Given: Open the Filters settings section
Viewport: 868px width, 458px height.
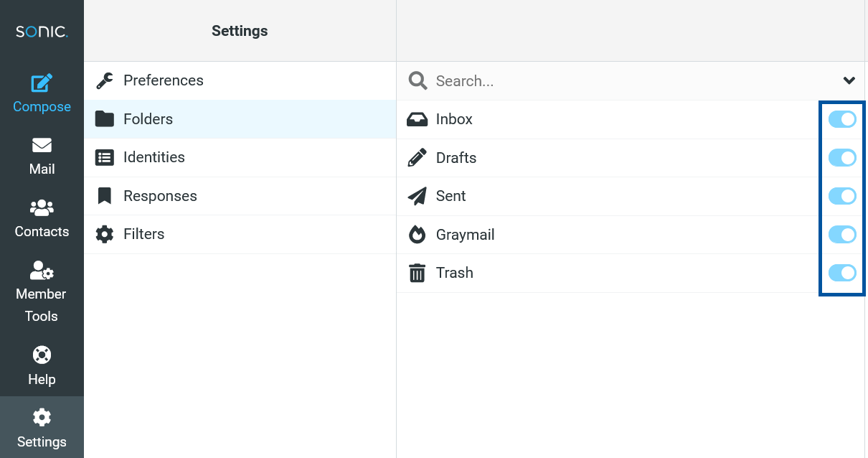Looking at the screenshot, I should click(x=240, y=234).
